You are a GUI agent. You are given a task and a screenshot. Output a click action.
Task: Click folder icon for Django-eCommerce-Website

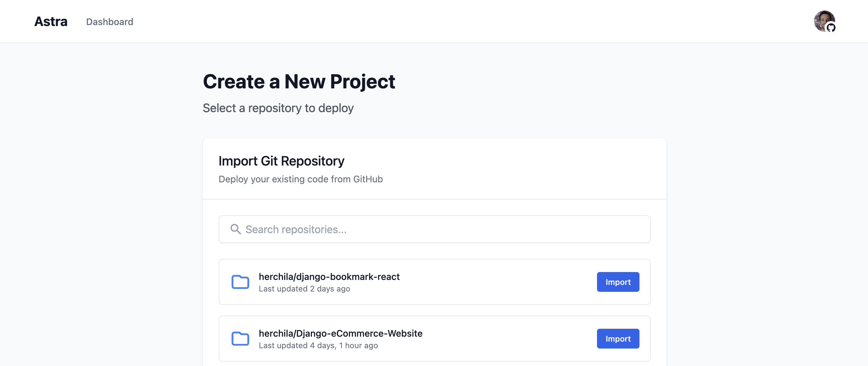click(240, 338)
